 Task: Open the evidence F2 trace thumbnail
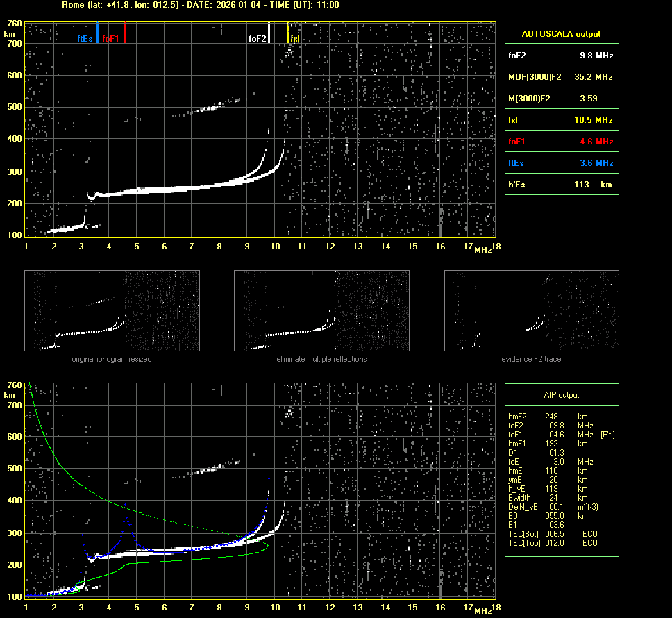[531, 310]
